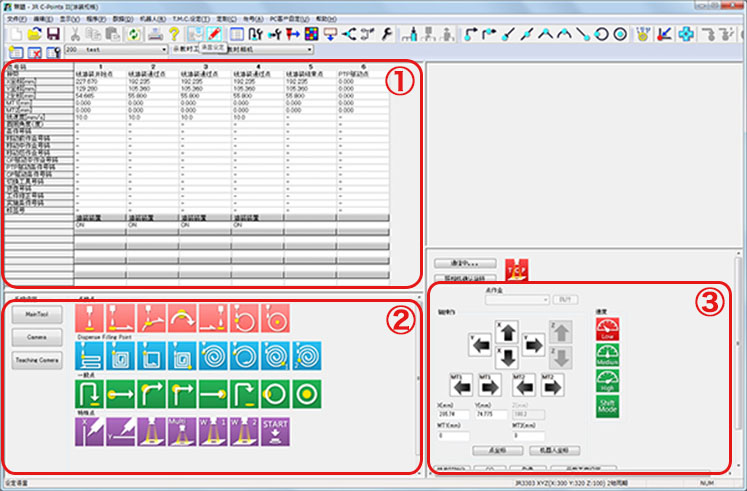Click the START purple point icon
This screenshot has height=491, width=747.
(275, 431)
